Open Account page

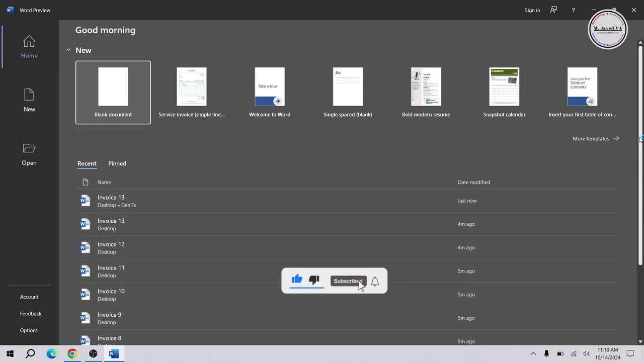click(29, 297)
